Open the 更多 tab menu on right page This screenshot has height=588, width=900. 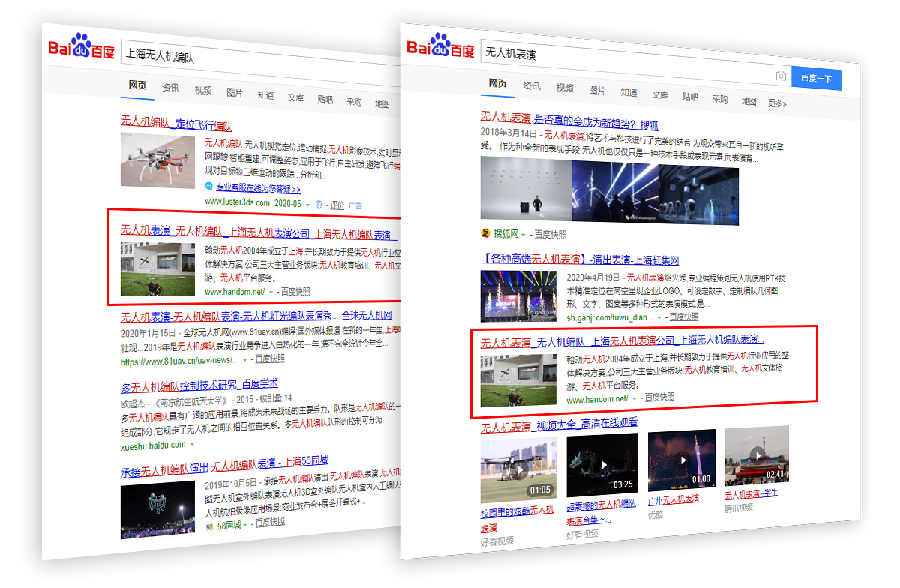(776, 103)
